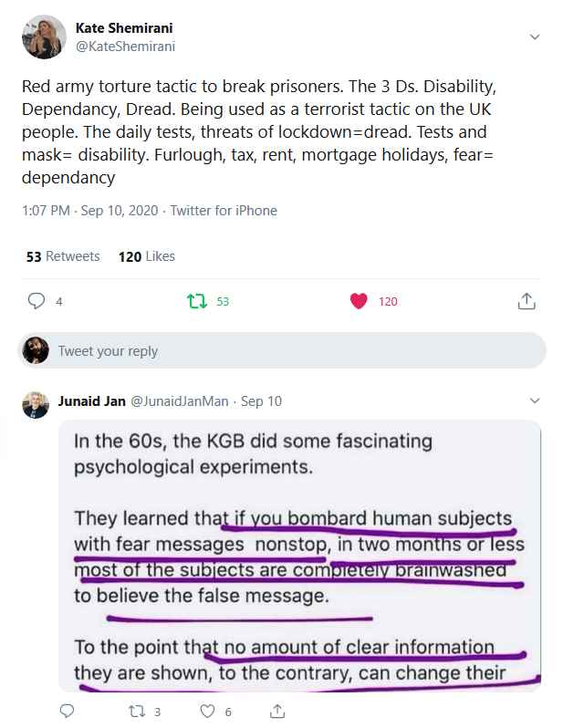Unlike the main tweet heart icon
This screenshot has height=728, width=563.
click(359, 301)
